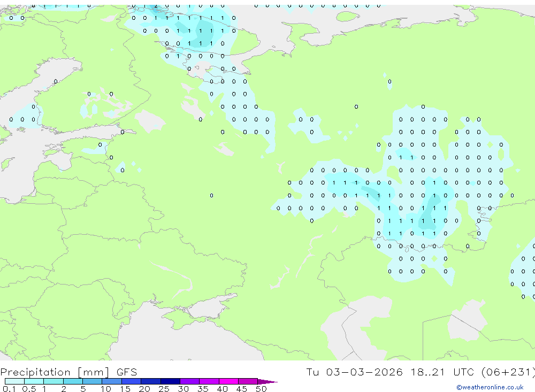Click the 40–45 mm legend swatch

click(228, 381)
